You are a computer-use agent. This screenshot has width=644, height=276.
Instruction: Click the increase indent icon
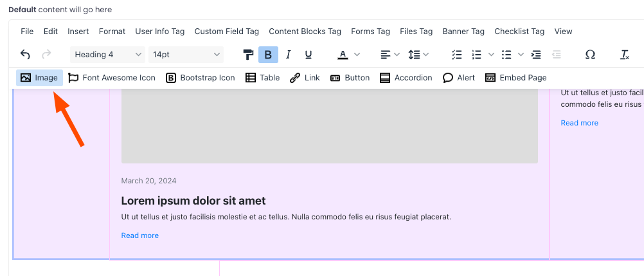(536, 55)
